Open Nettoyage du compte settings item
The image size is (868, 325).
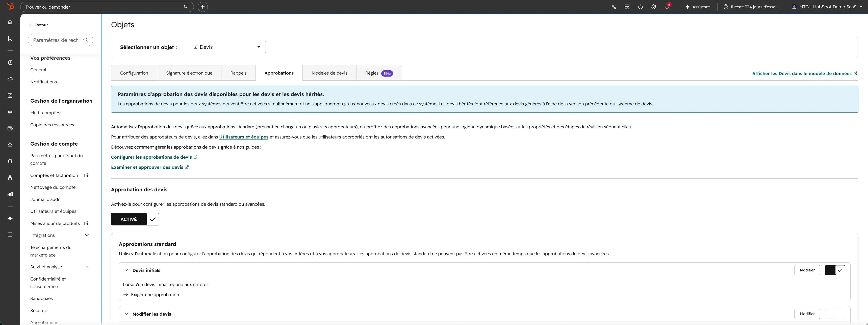[53, 187]
